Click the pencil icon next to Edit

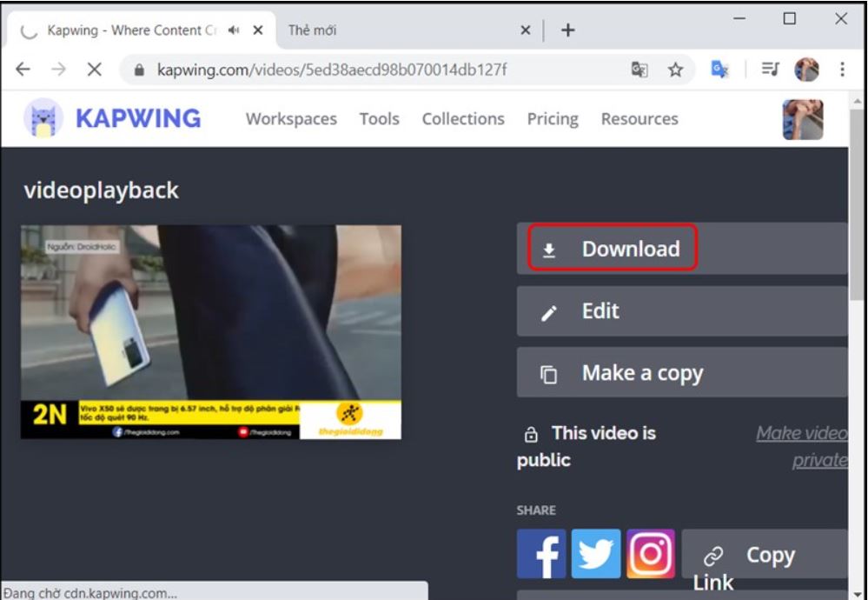tap(547, 310)
